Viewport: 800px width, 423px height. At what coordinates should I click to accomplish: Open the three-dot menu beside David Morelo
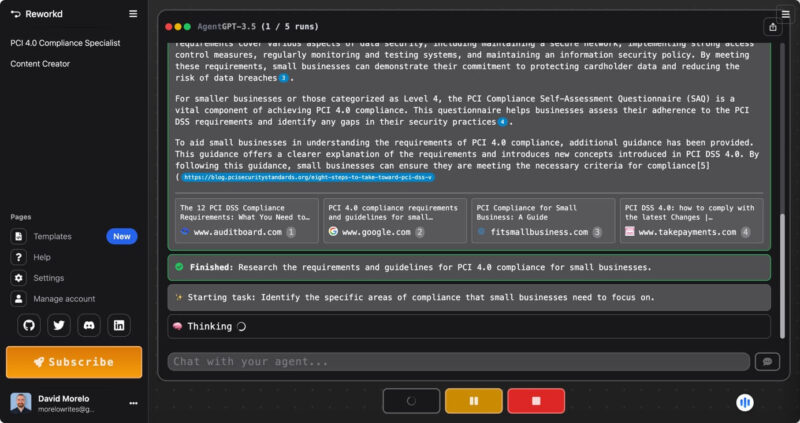pyautogui.click(x=134, y=403)
